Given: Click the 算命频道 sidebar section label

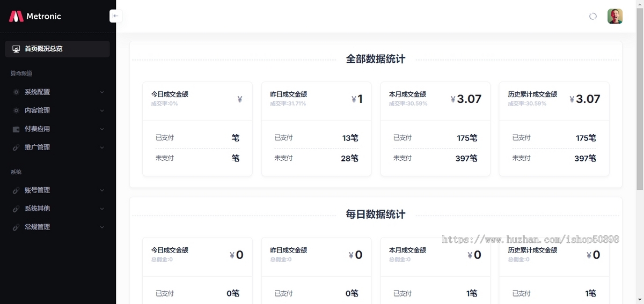Looking at the screenshot, I should (x=21, y=73).
